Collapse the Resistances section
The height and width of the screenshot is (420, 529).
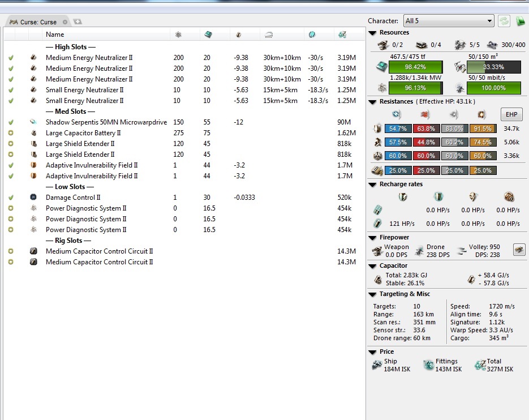click(x=372, y=102)
